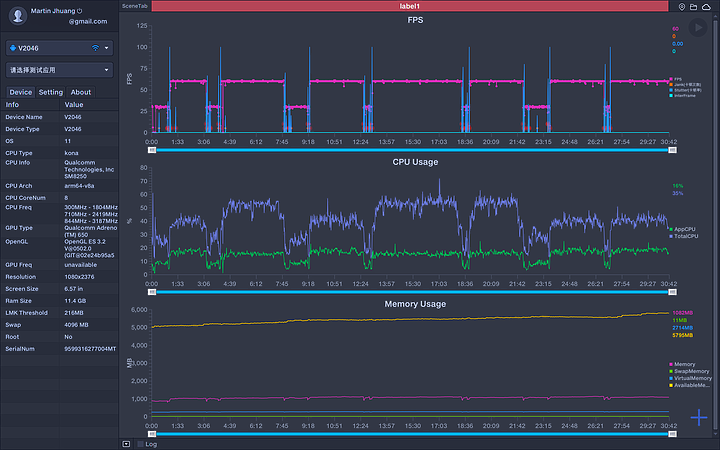Image resolution: width=720 pixels, height=450 pixels.
Task: Select the OS row showing 11
Action: 60,141
